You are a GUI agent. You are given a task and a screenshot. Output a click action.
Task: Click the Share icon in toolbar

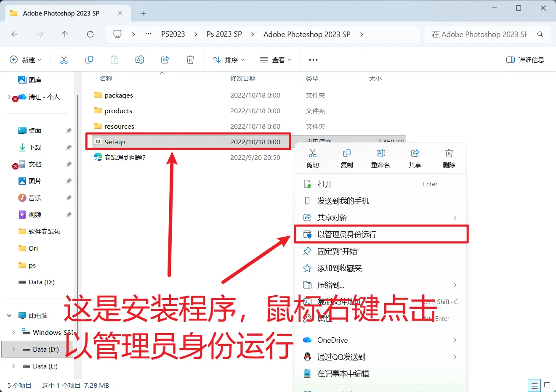165,60
